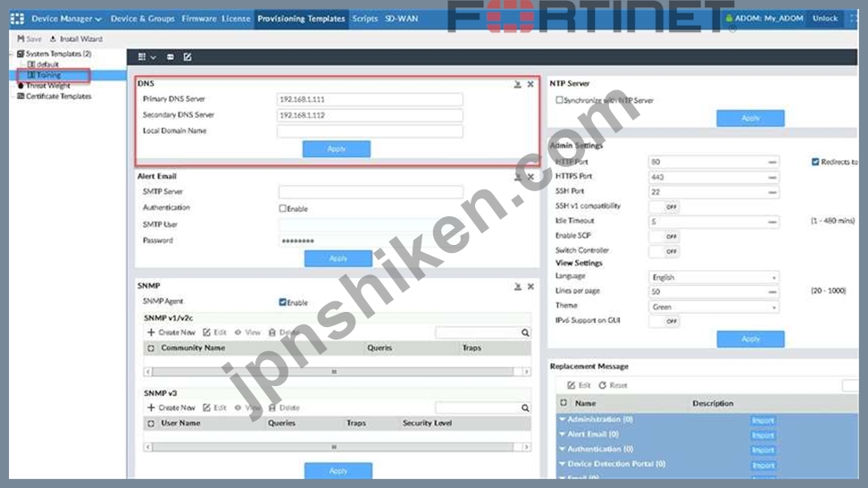Close the SNMP widget

coord(530,286)
